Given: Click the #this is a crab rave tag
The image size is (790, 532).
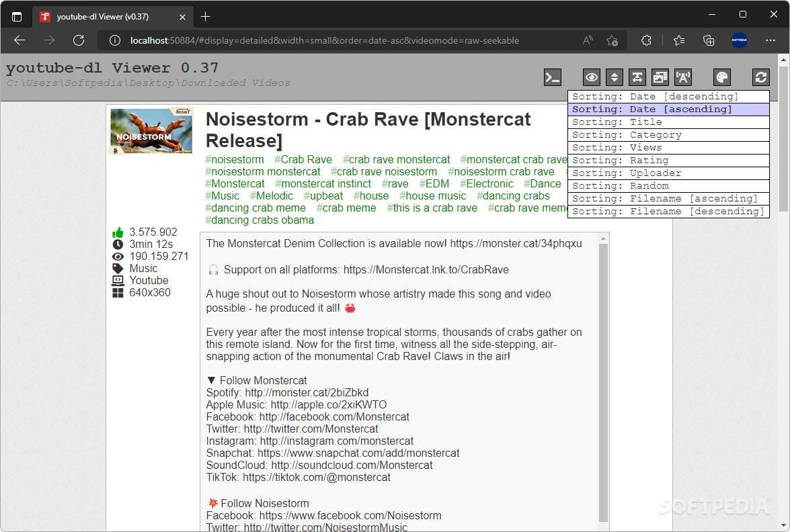Looking at the screenshot, I should [x=432, y=208].
